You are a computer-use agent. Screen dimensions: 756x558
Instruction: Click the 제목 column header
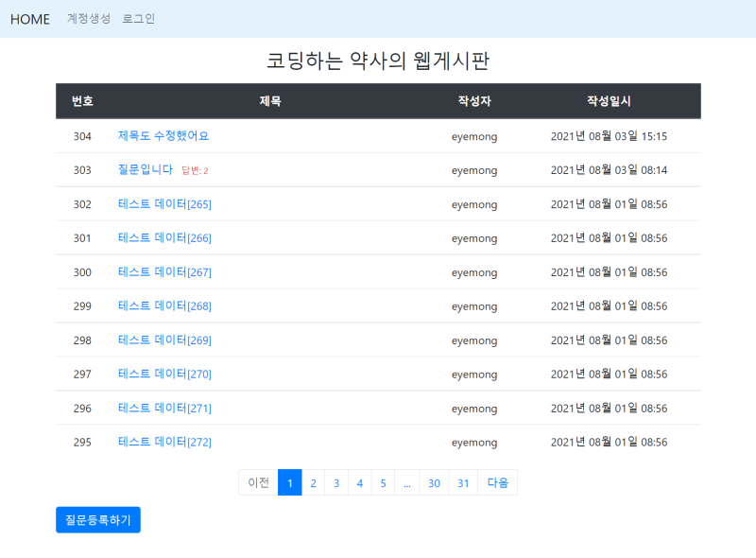click(x=269, y=101)
